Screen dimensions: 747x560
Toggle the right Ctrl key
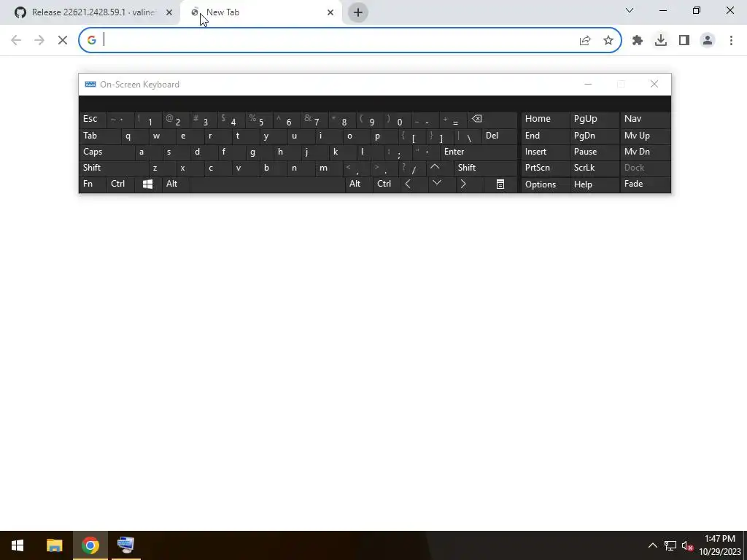[387, 184]
